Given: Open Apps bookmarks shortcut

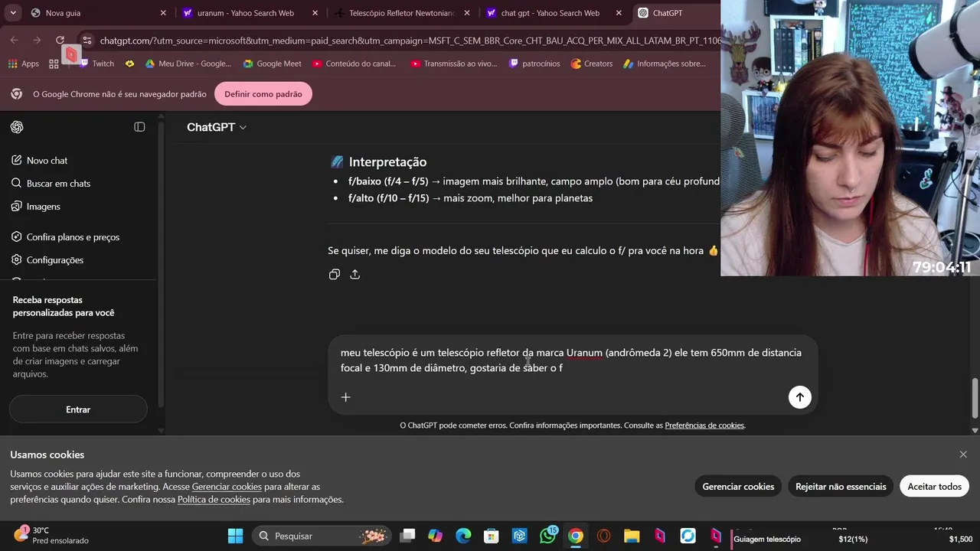Looking at the screenshot, I should 24,64.
